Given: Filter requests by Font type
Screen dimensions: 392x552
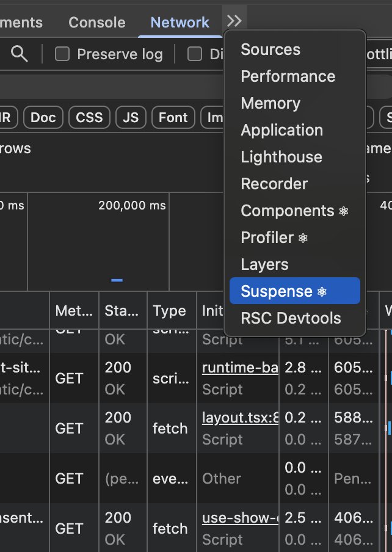Looking at the screenshot, I should point(173,117).
